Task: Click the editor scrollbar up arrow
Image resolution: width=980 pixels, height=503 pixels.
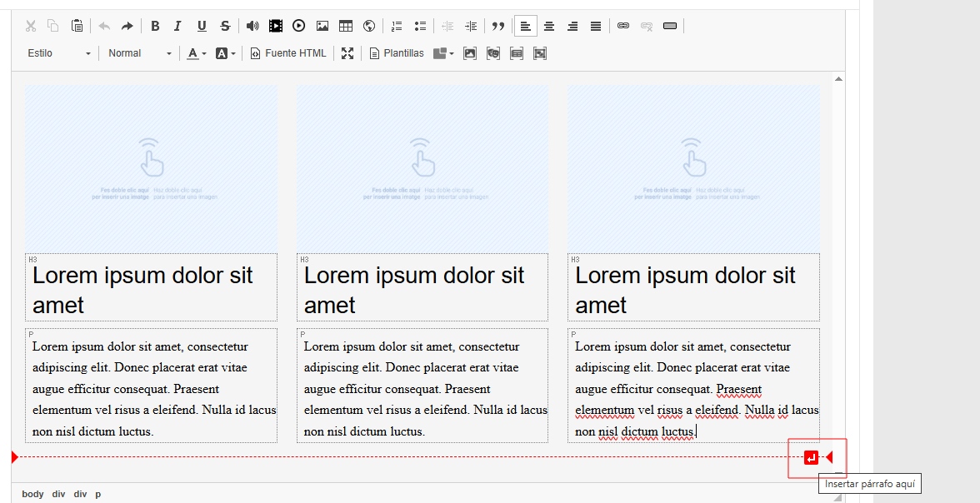Action: coord(838,79)
